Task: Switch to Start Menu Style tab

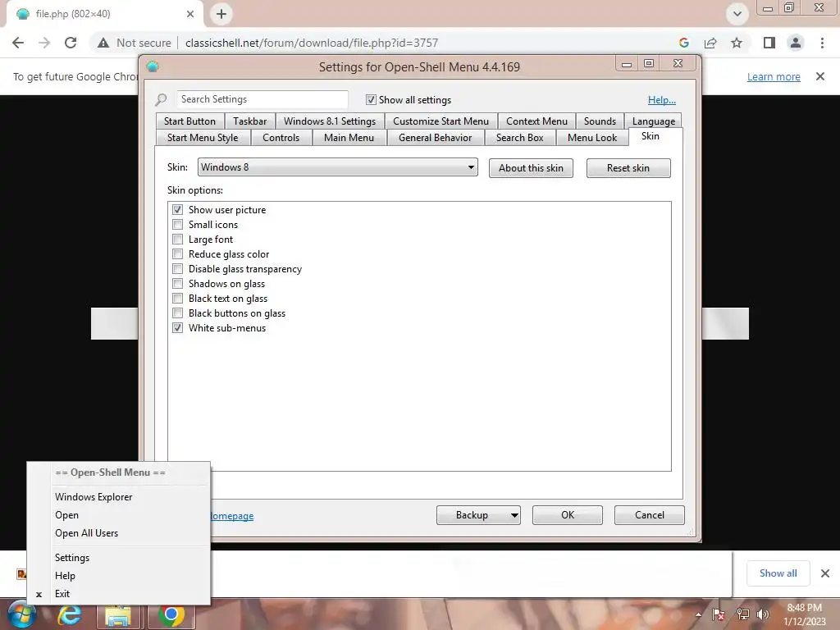Action: pos(203,138)
